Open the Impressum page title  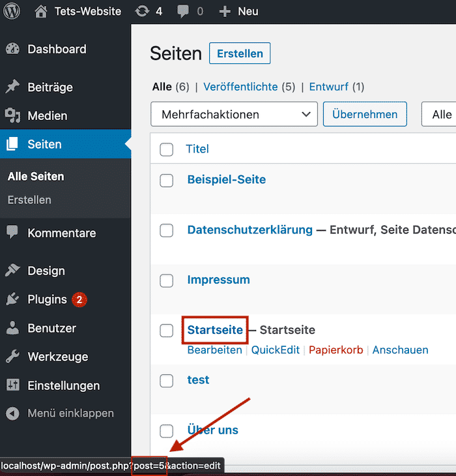(219, 280)
